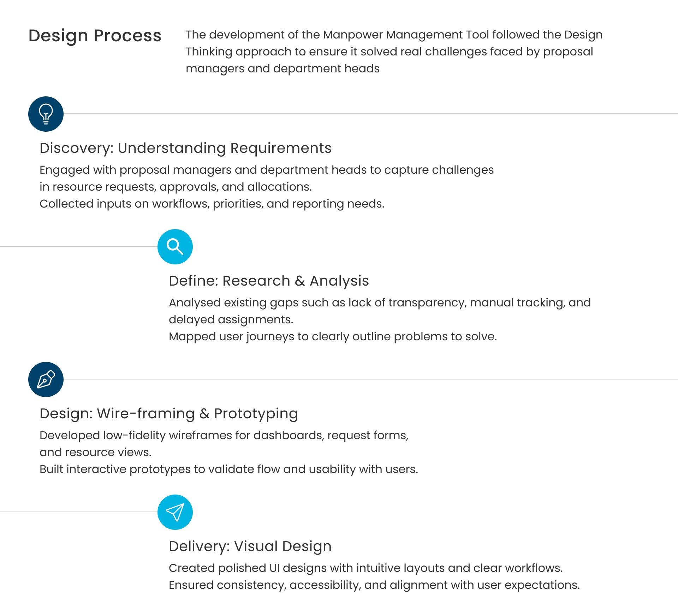Click the 'Engaged with proposal managers' line
The height and width of the screenshot is (616, 678).
pyautogui.click(x=267, y=170)
